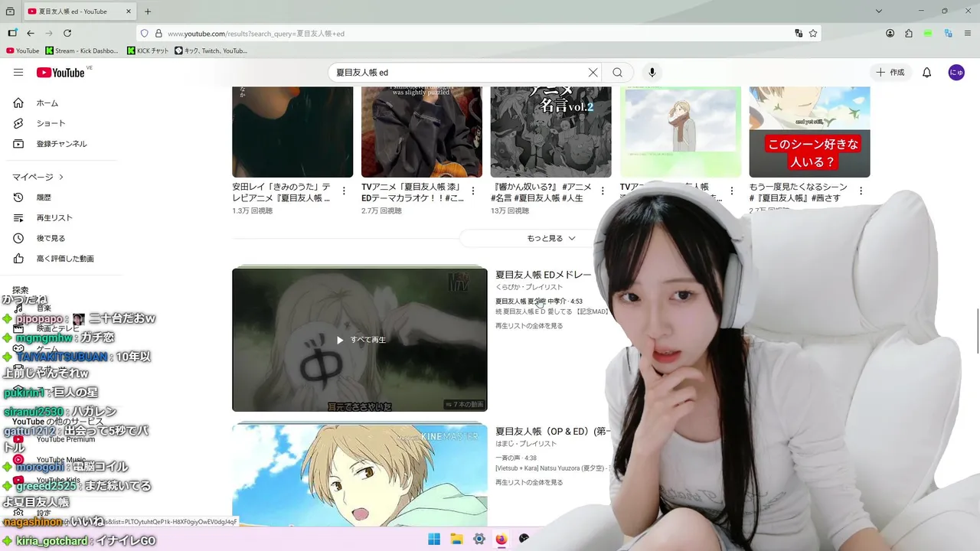The height and width of the screenshot is (551, 980).
Task: Show site security lock information
Action: [158, 34]
